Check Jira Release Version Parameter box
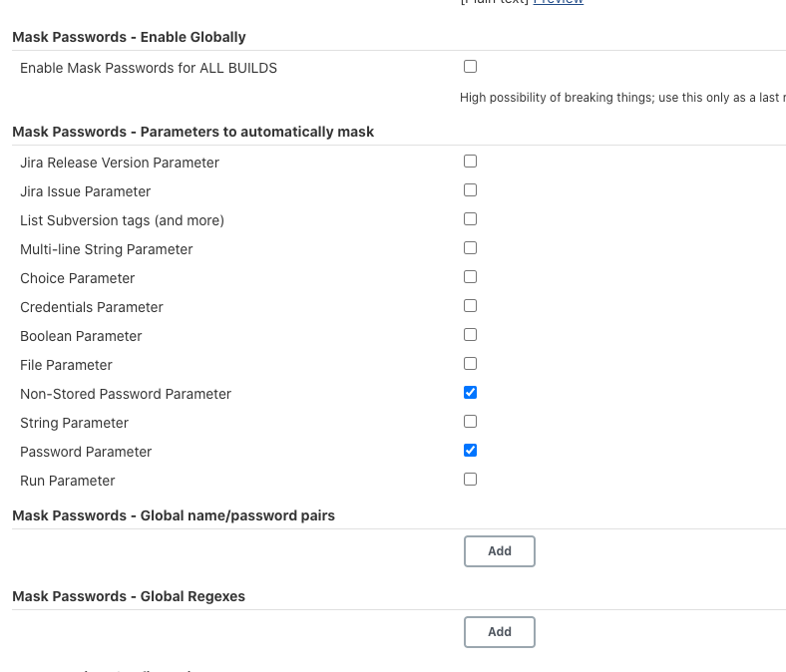This screenshot has height=672, width=786. [x=471, y=162]
